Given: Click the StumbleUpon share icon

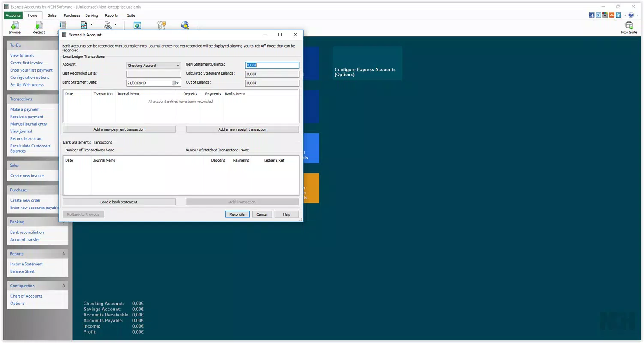Looking at the screenshot, I should pyautogui.click(x=611, y=15).
